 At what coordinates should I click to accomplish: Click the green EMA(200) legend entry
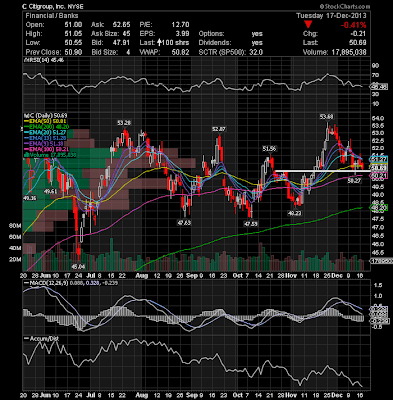[47, 127]
